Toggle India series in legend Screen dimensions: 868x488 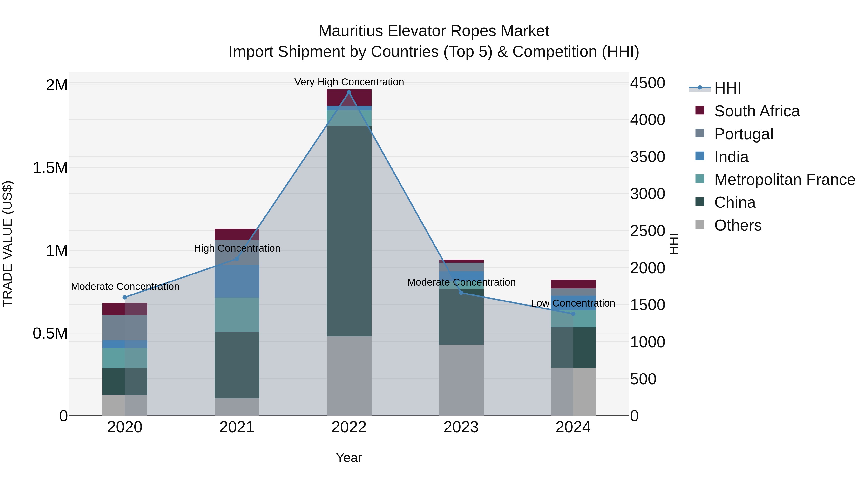[x=722, y=157]
